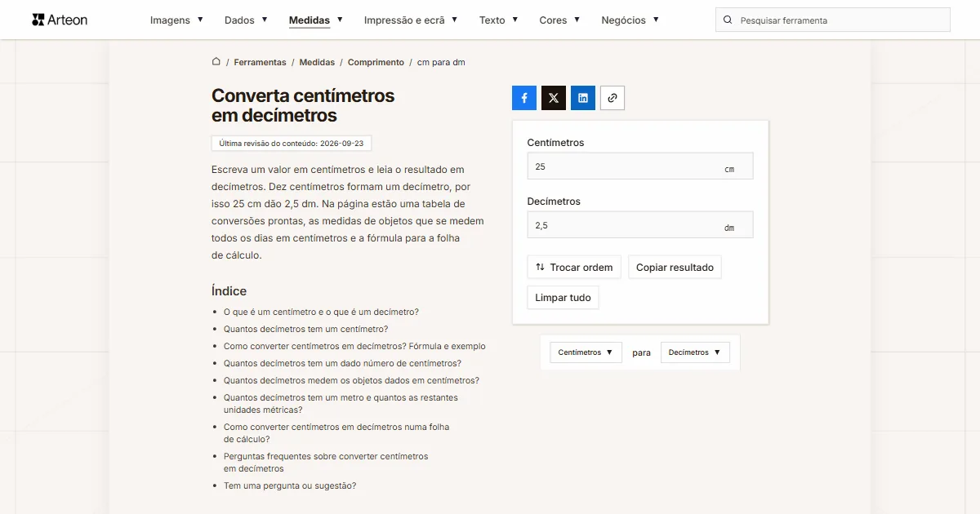This screenshot has height=514, width=980.
Task: Click the 'cm para dm' breadcrumb text
Action: coord(441,62)
